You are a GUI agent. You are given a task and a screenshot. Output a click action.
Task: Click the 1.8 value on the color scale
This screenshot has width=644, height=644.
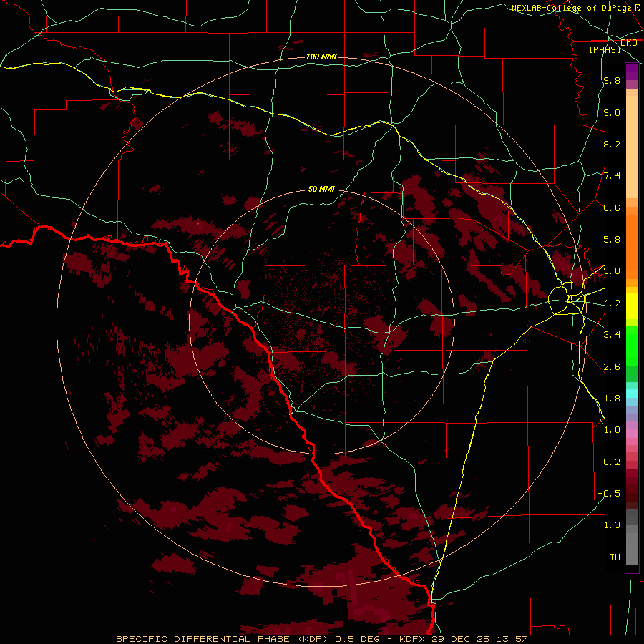pos(612,399)
